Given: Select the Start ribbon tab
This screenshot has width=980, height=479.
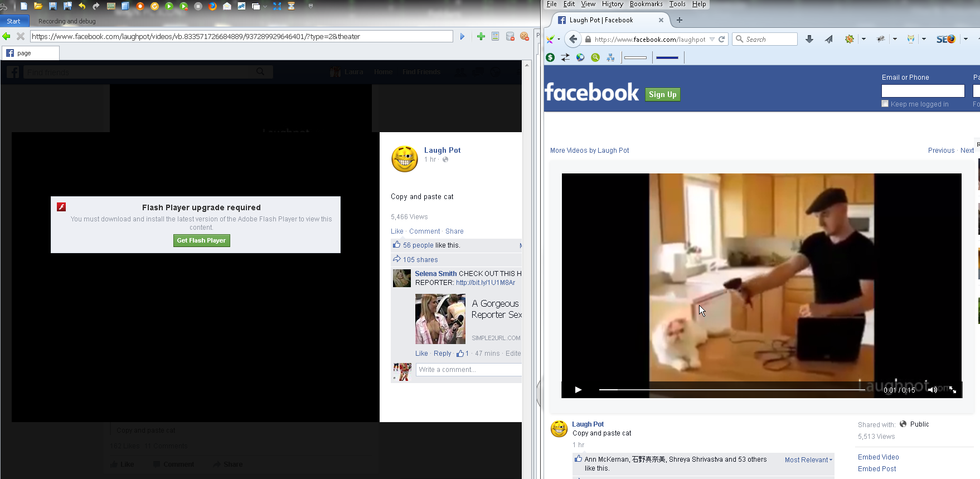Looking at the screenshot, I should 13,21.
